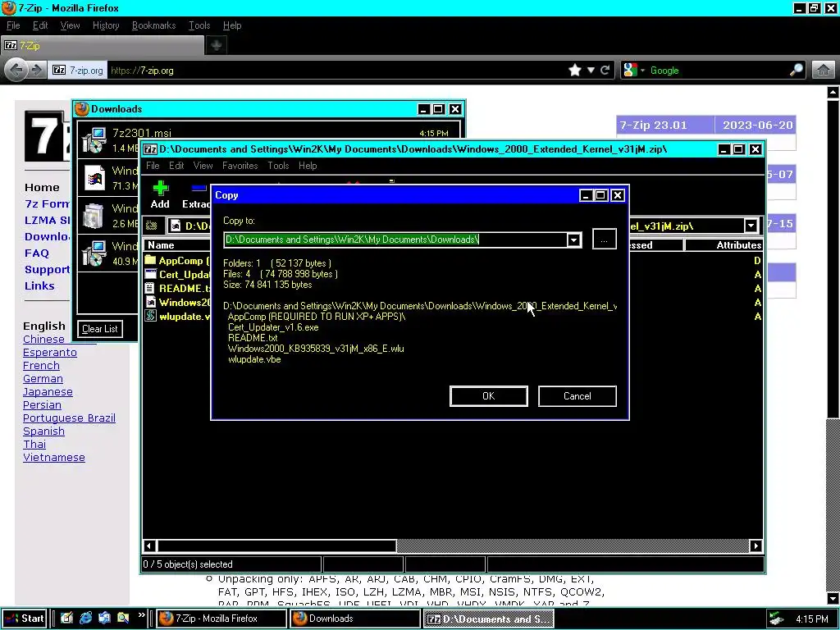Select the Windows2000 wlu file icon

[150, 302]
